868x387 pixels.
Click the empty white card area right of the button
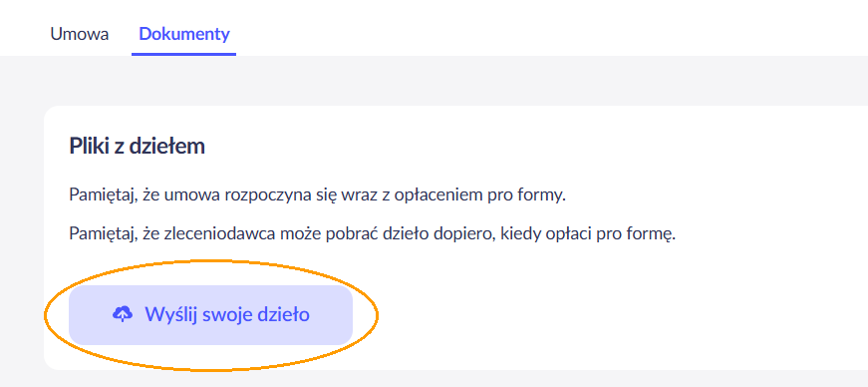click(x=609, y=315)
